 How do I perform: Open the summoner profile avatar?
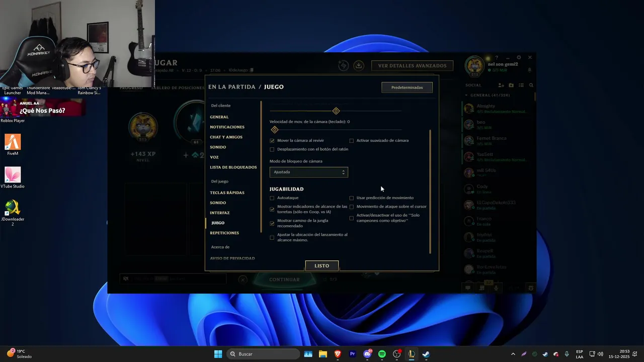click(x=474, y=65)
